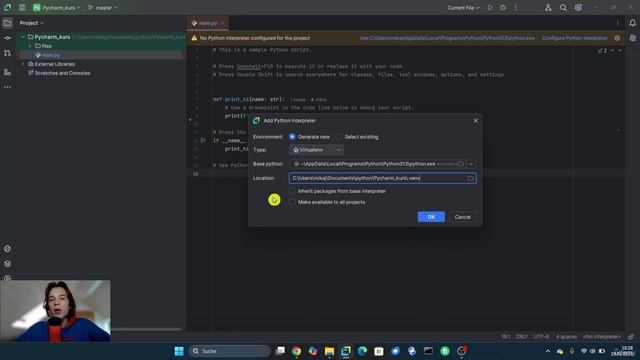
Task: Open the Pull Requests tool window
Action: pos(7,53)
